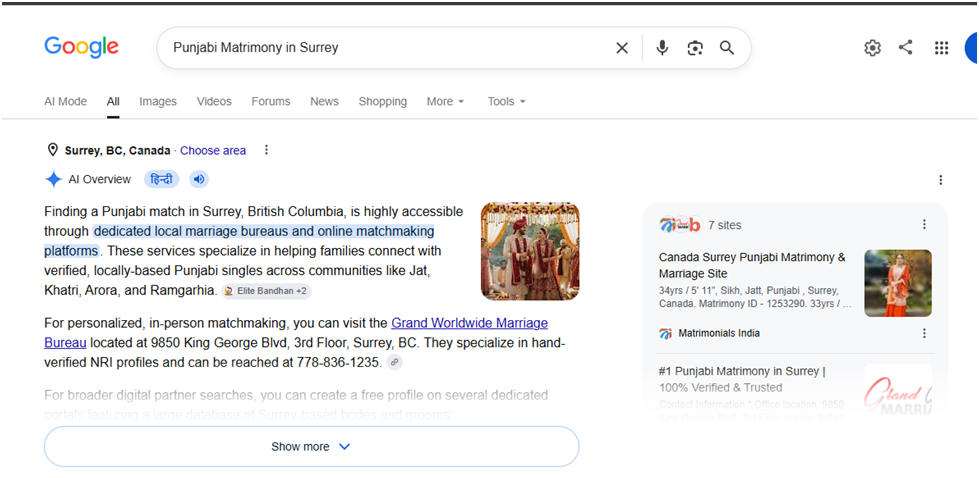Open the wedding couple thumbnail image
Viewport: 979px width, 478px height.
click(x=530, y=251)
